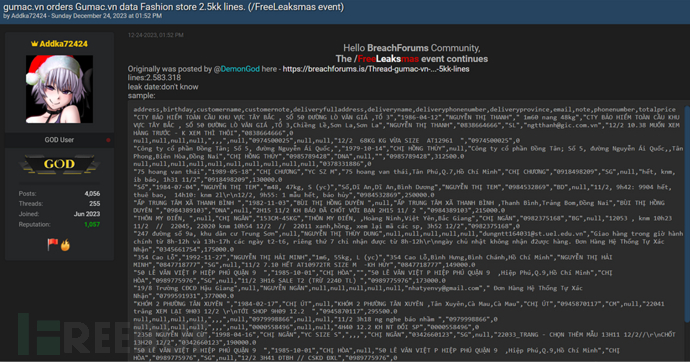Screen dimensions: 690x362
Task: Click the red online status dot
Action: (x=108, y=140)
